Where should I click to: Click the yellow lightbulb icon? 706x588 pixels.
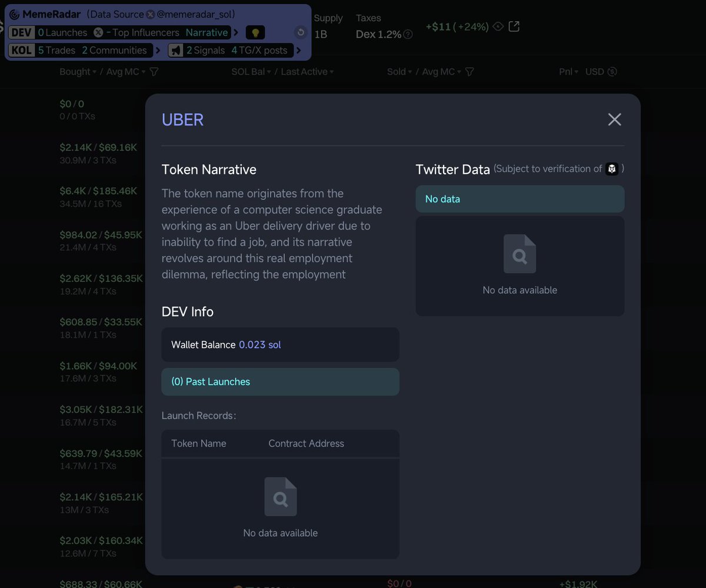tap(255, 33)
